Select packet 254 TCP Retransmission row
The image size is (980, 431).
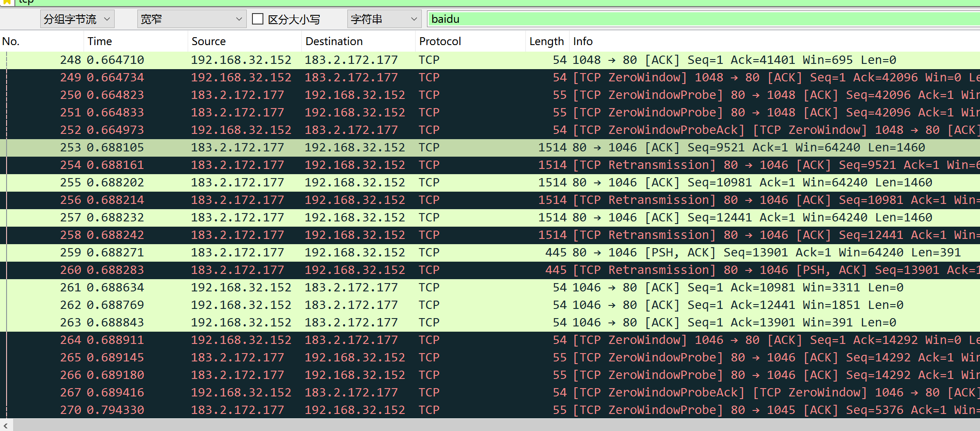coord(490,165)
